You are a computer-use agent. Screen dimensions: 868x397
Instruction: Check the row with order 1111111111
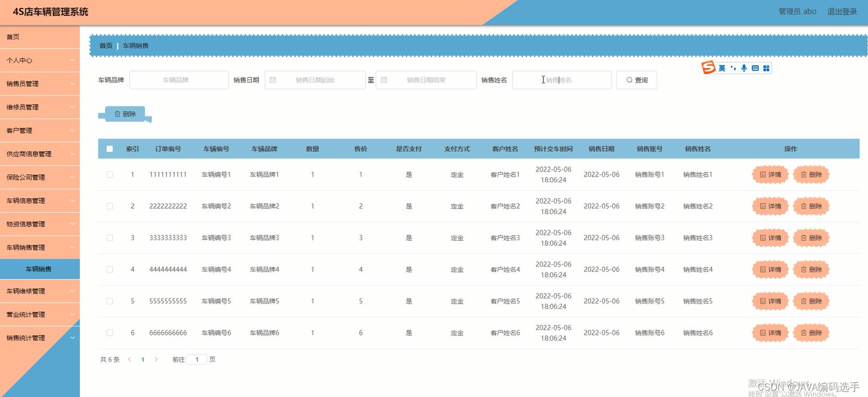110,174
